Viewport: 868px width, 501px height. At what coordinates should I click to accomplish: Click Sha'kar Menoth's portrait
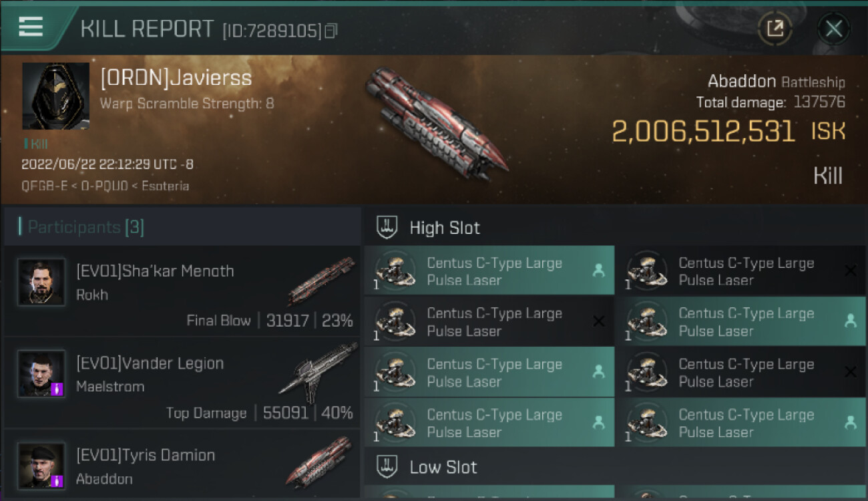tap(41, 282)
